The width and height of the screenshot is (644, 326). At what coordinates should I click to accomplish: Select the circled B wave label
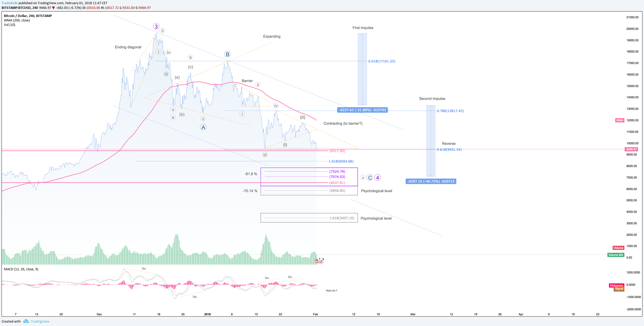[x=227, y=54]
